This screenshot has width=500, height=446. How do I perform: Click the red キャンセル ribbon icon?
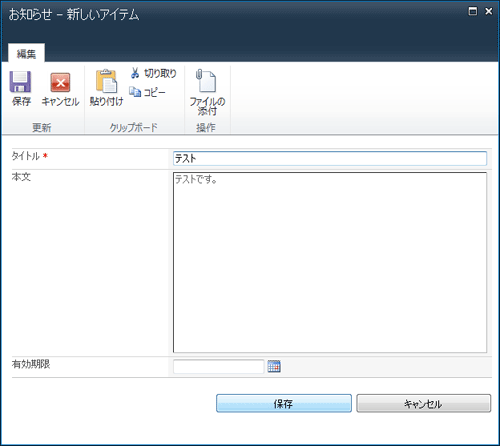tap(60, 82)
